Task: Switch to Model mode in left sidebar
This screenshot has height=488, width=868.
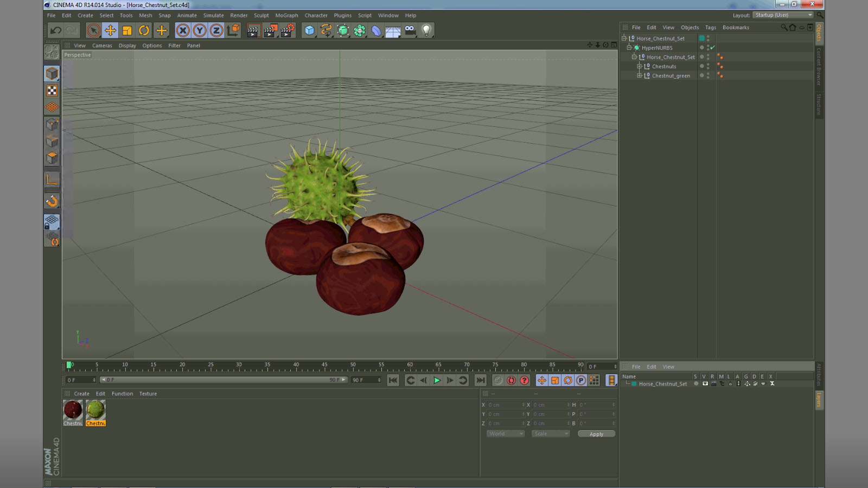Action: pos(52,73)
